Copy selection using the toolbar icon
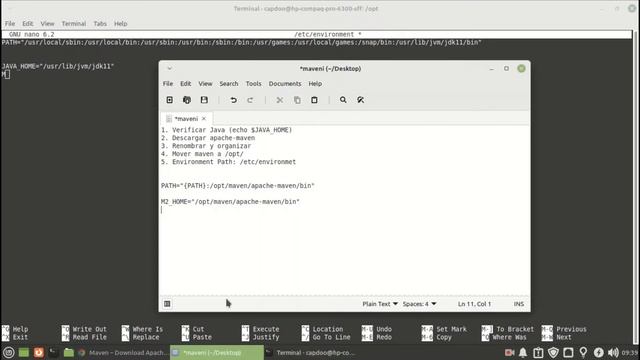640x360 pixels. [297, 100]
